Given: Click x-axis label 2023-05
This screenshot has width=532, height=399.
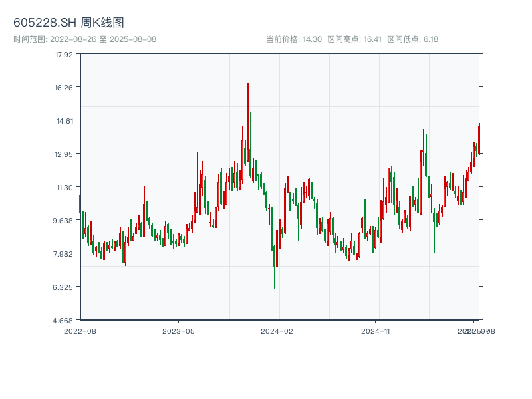Looking at the screenshot, I should 178,331.
